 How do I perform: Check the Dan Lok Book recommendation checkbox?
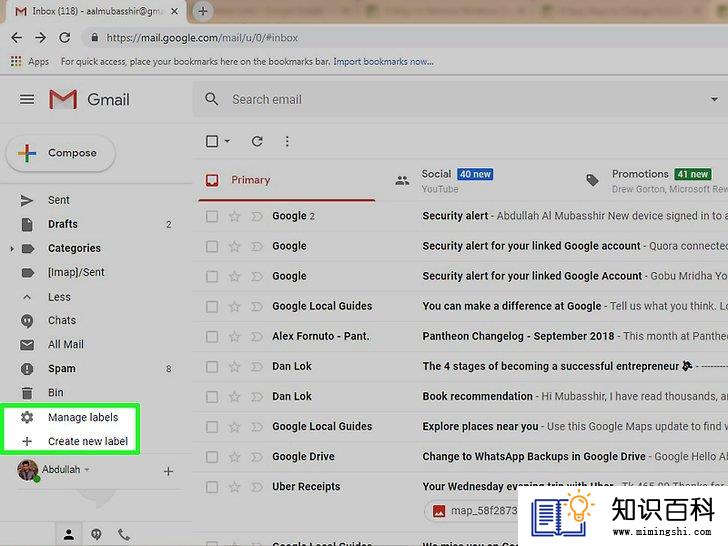click(x=212, y=396)
